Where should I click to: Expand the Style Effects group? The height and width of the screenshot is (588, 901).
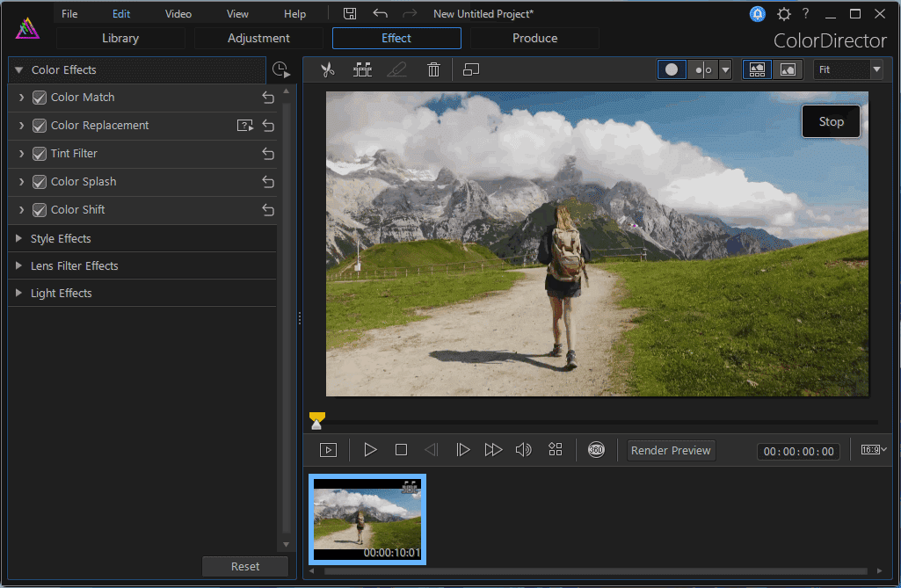(x=18, y=238)
